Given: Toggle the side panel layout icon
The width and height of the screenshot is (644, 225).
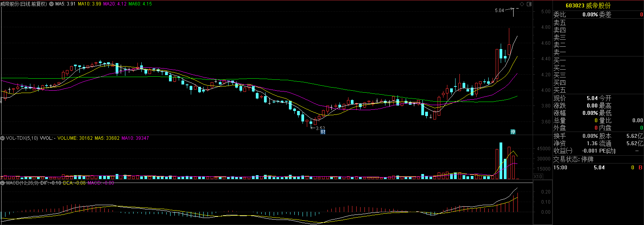Looking at the screenshot, I should (x=529, y=4).
